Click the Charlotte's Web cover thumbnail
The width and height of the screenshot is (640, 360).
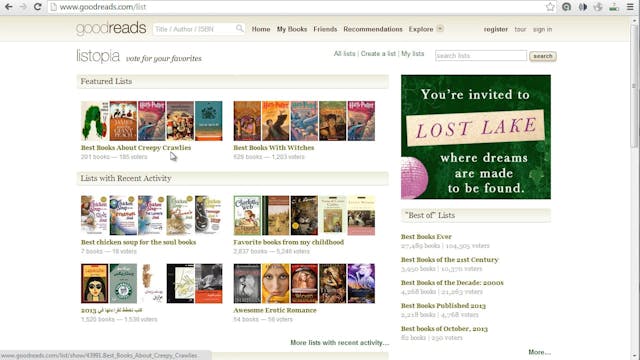pos(247,215)
